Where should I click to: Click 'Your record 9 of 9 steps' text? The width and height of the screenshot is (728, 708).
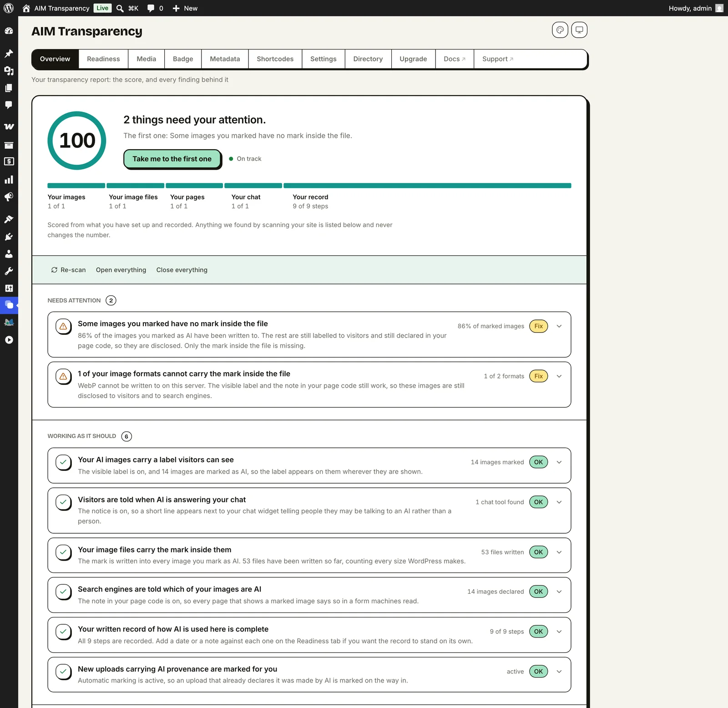[x=310, y=202]
